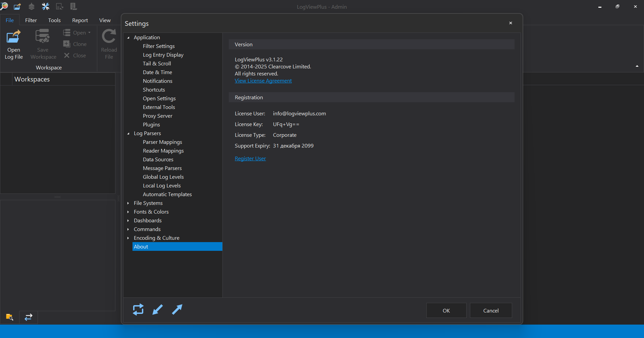Click the reset settings icon in dialog footer
Viewport: 644px width, 338px height.
pyautogui.click(x=138, y=309)
